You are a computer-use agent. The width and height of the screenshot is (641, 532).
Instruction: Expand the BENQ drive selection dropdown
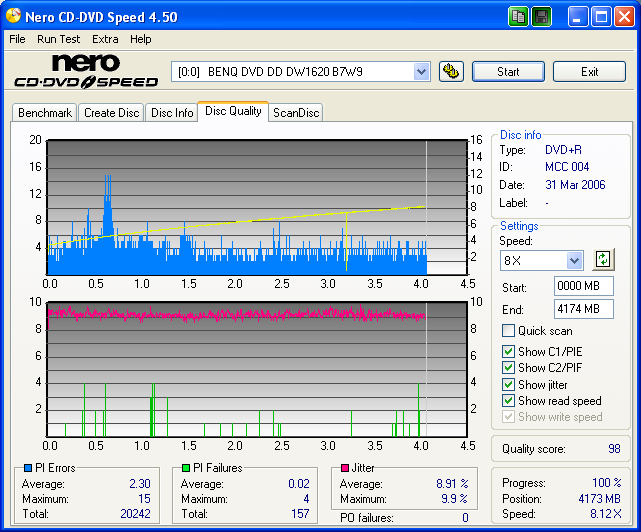[x=421, y=72]
